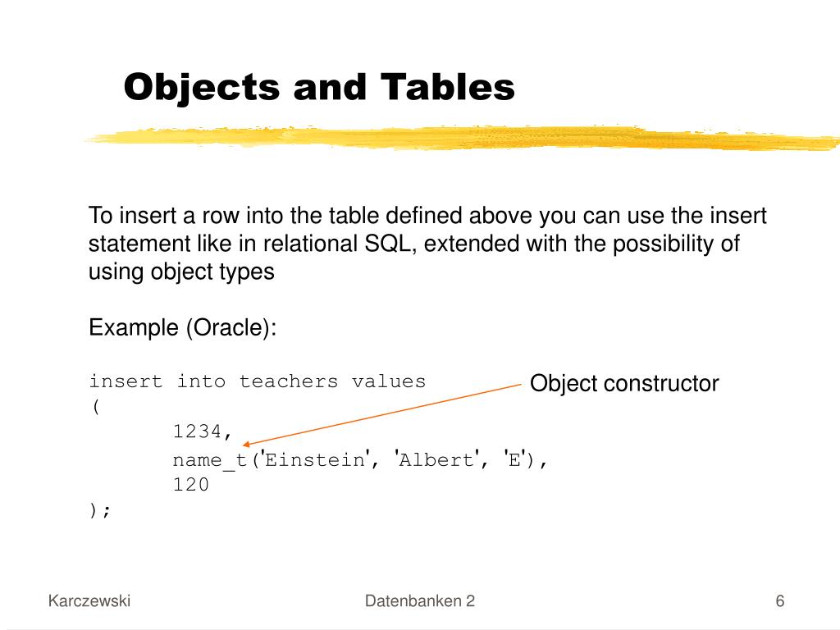Click the phrase 'using object types'
Screen dimensions: 840x630
click(x=181, y=272)
